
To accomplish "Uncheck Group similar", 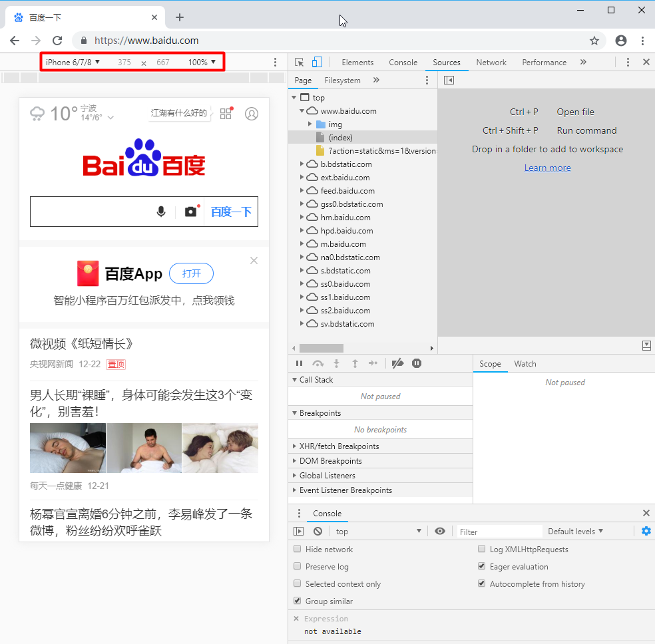I will [x=297, y=601].
